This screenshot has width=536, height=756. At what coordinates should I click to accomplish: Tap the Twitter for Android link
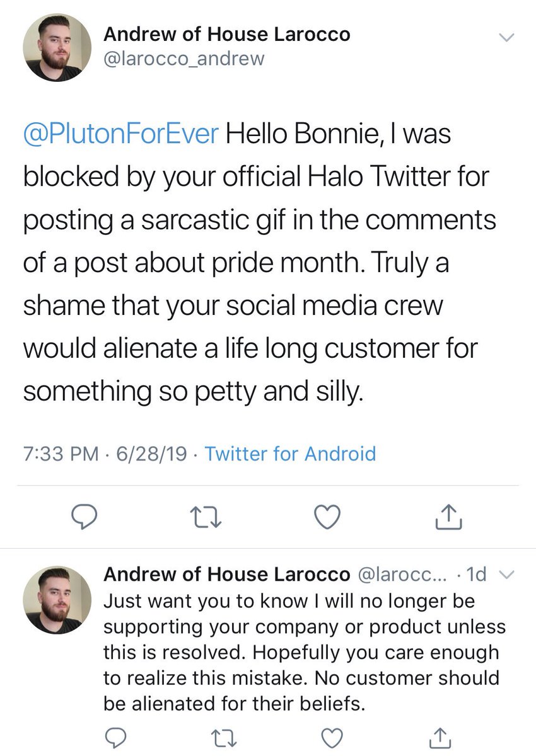pyautogui.click(x=291, y=454)
